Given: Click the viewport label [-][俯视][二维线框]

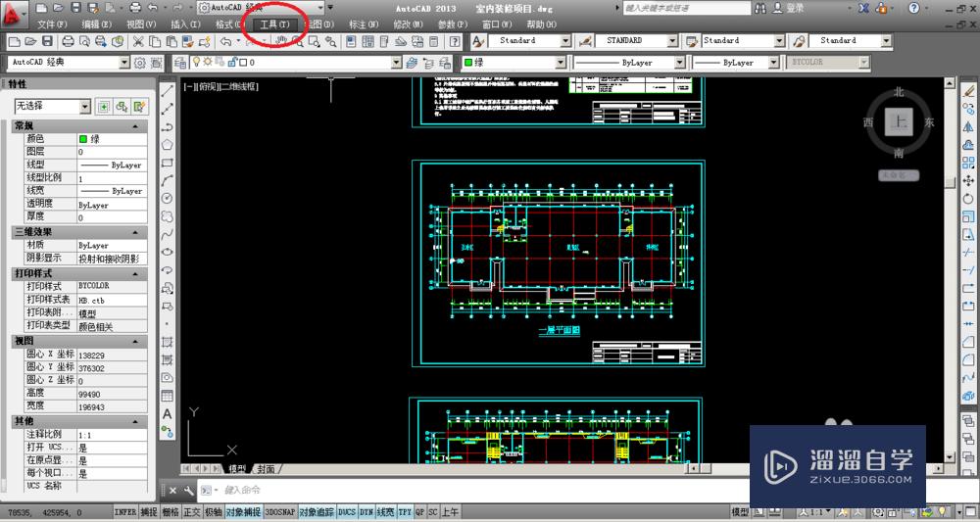Looking at the screenshot, I should tap(220, 87).
